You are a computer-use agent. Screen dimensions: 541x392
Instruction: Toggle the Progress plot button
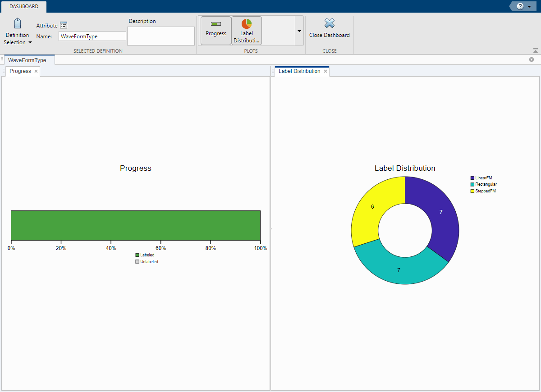[x=216, y=30]
